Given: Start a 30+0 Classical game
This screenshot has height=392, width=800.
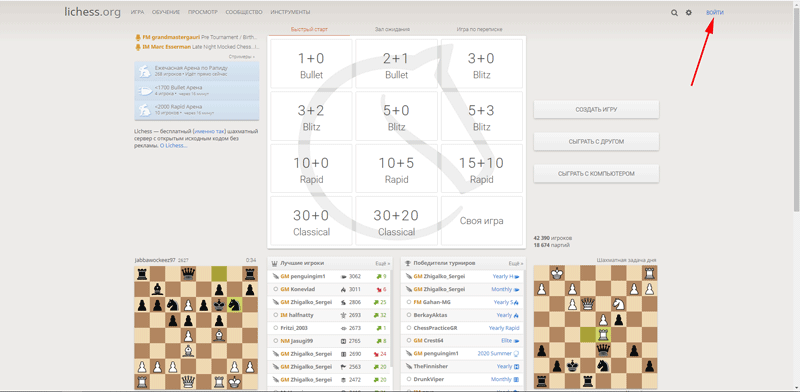Looking at the screenshot, I should click(311, 221).
